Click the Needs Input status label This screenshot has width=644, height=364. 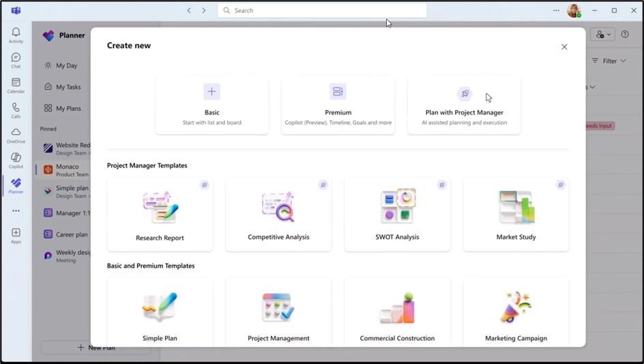pyautogui.click(x=600, y=126)
